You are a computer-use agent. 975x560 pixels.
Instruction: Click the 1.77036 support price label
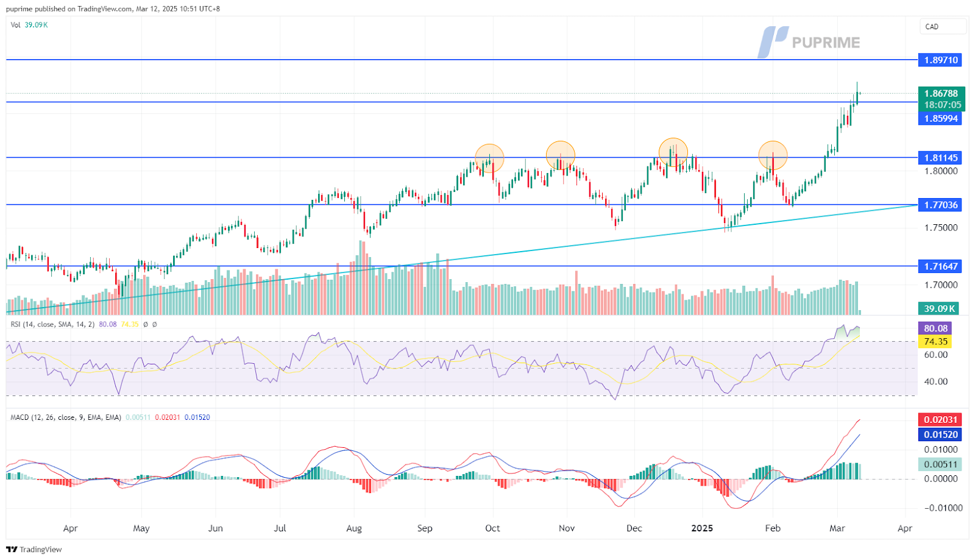pos(941,205)
